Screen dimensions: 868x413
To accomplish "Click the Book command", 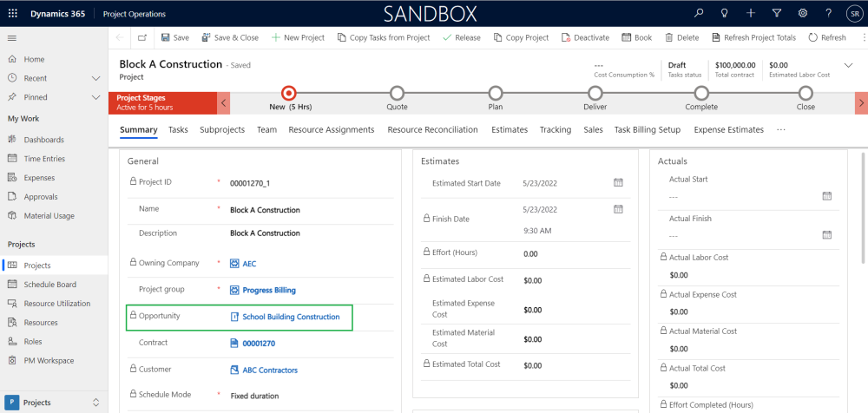I will 636,37.
